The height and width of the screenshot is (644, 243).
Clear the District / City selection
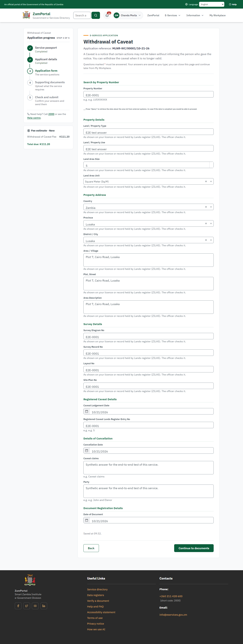pos(206,240)
